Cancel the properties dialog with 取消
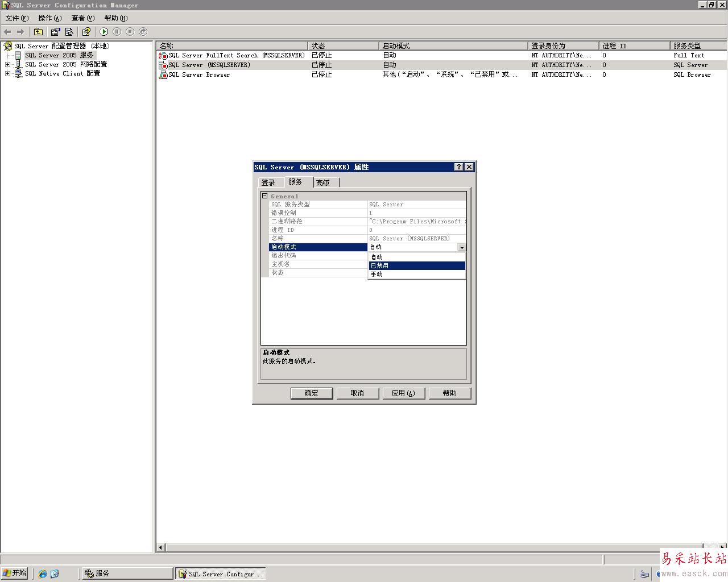 click(357, 393)
